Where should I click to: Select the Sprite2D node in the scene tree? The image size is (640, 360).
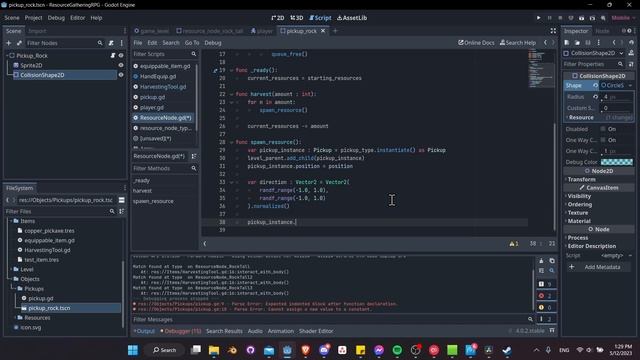click(x=31, y=65)
